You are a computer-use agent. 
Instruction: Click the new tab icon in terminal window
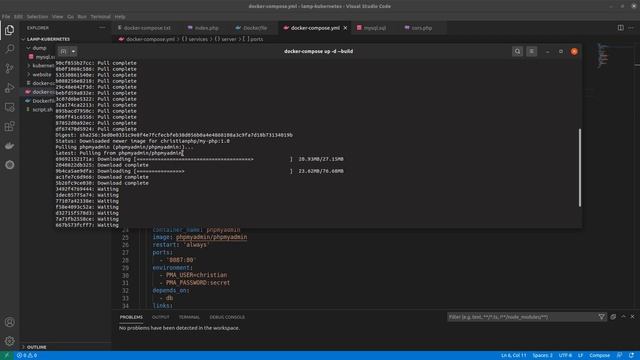point(63,51)
